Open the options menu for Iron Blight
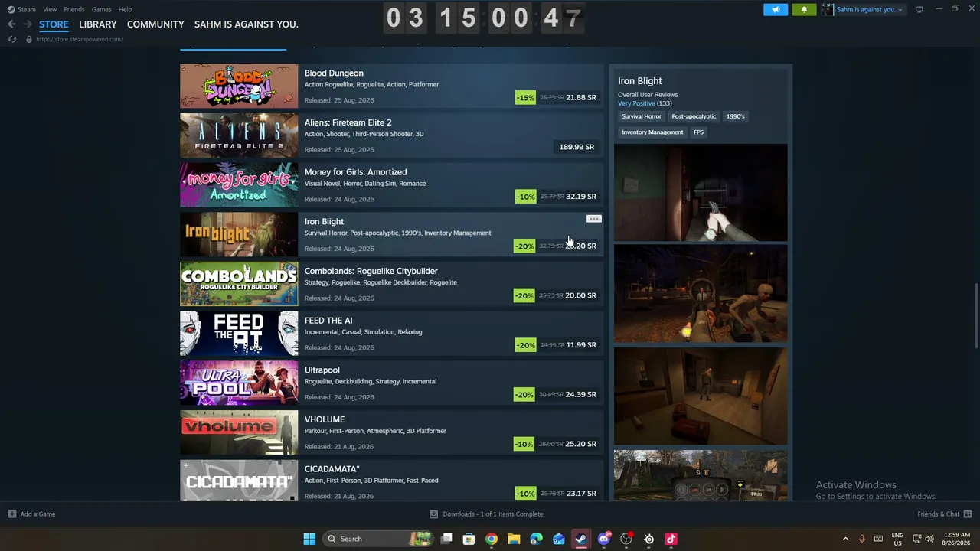The height and width of the screenshot is (551, 980). [593, 219]
